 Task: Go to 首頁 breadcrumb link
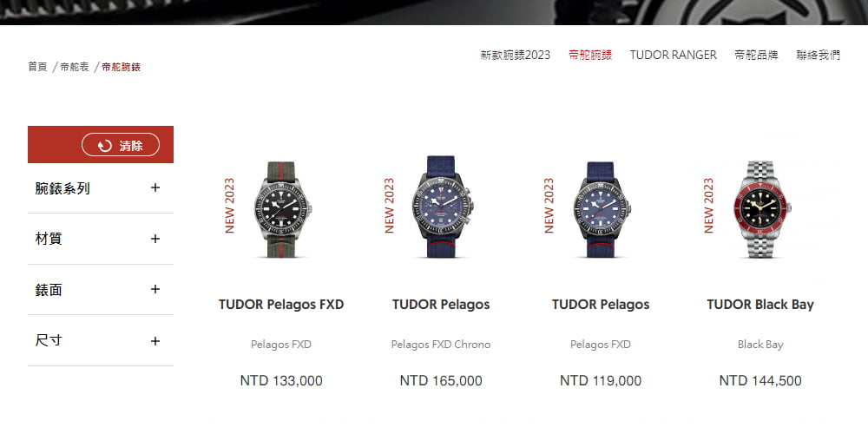pos(37,67)
